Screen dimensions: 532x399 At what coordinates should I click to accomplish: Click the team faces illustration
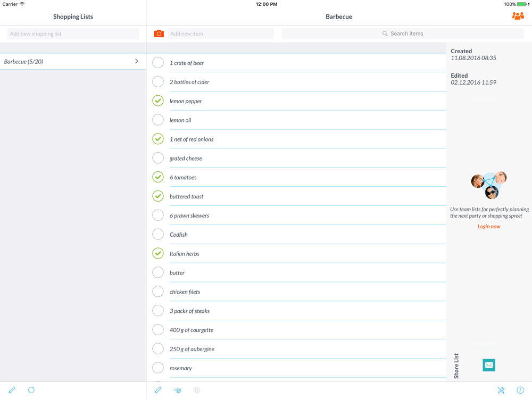point(488,185)
